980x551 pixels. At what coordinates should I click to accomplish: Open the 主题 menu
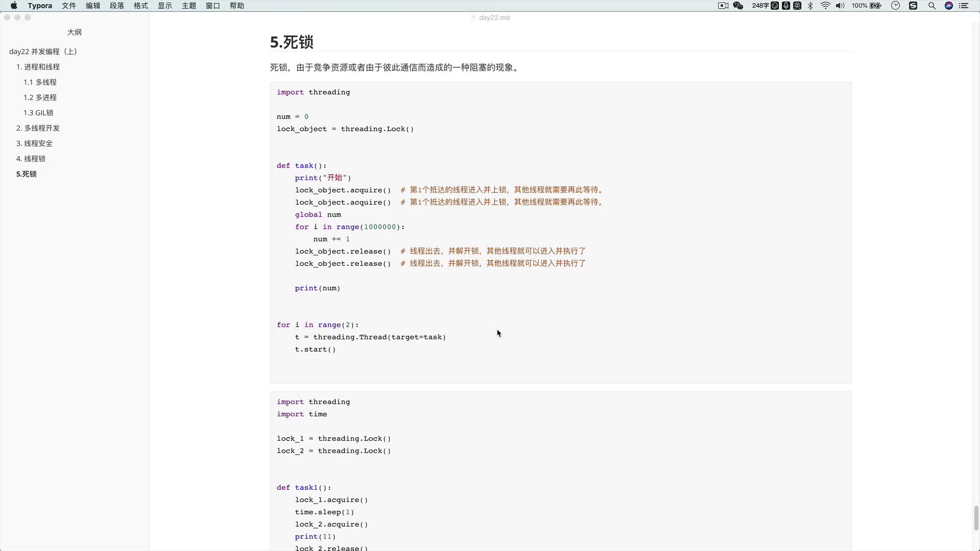click(x=189, y=6)
